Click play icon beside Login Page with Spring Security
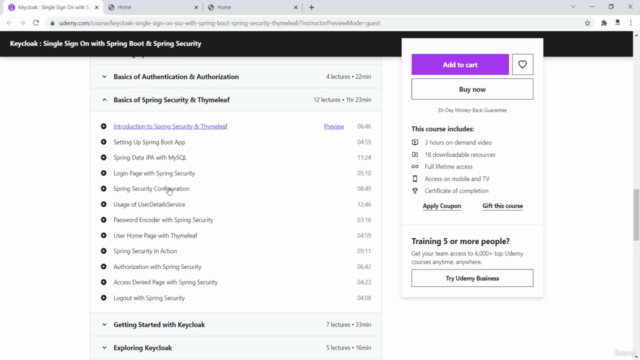The width and height of the screenshot is (640, 360). click(x=104, y=173)
